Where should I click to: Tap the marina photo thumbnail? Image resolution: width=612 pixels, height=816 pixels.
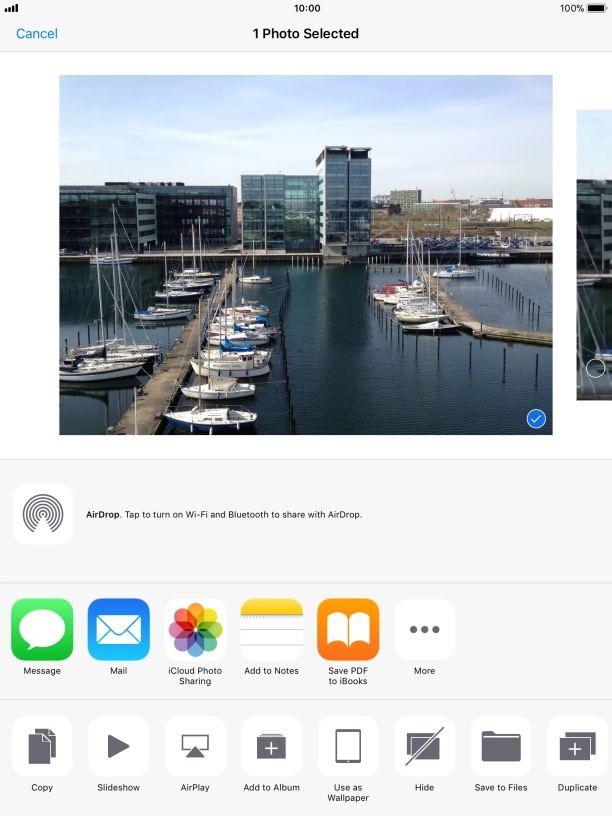click(305, 255)
